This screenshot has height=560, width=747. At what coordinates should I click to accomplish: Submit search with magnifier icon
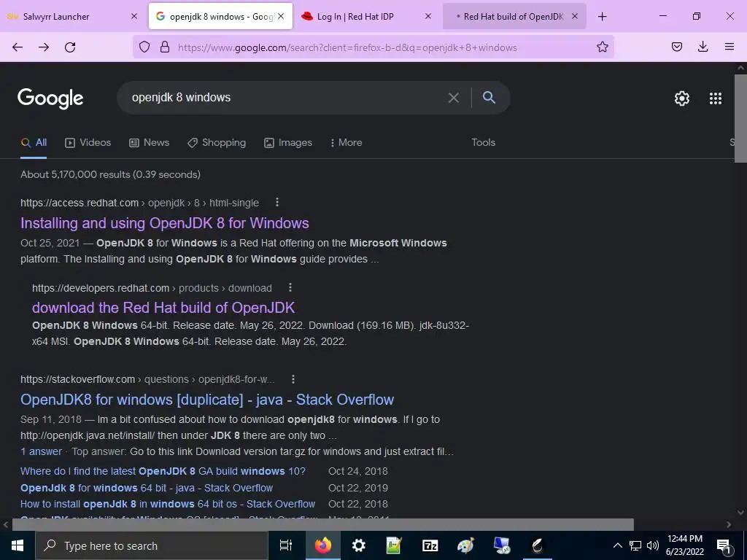[x=489, y=97]
